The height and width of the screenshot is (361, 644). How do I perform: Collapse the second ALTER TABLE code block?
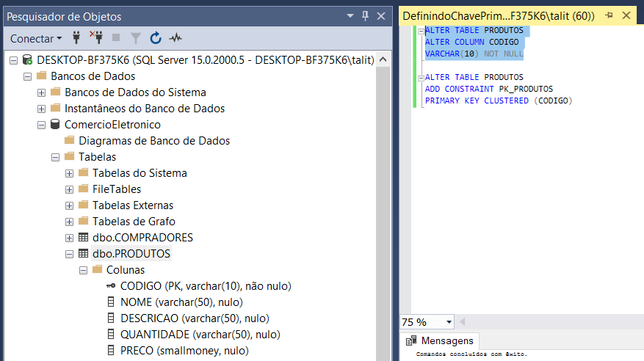click(x=421, y=78)
